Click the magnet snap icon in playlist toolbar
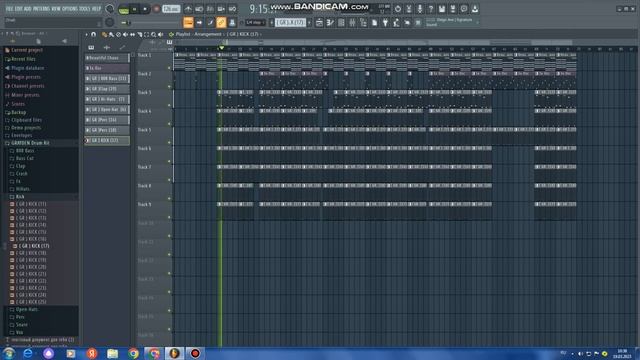640x360 pixels. tap(93, 35)
